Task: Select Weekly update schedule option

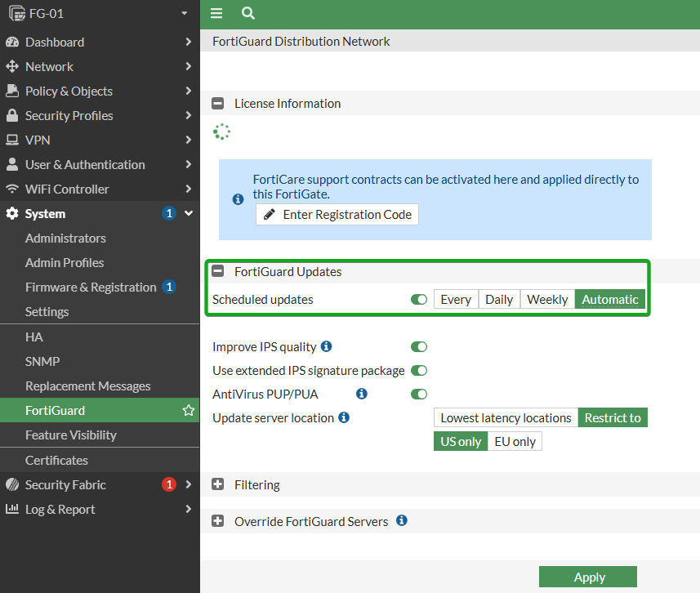Action: pyautogui.click(x=547, y=299)
